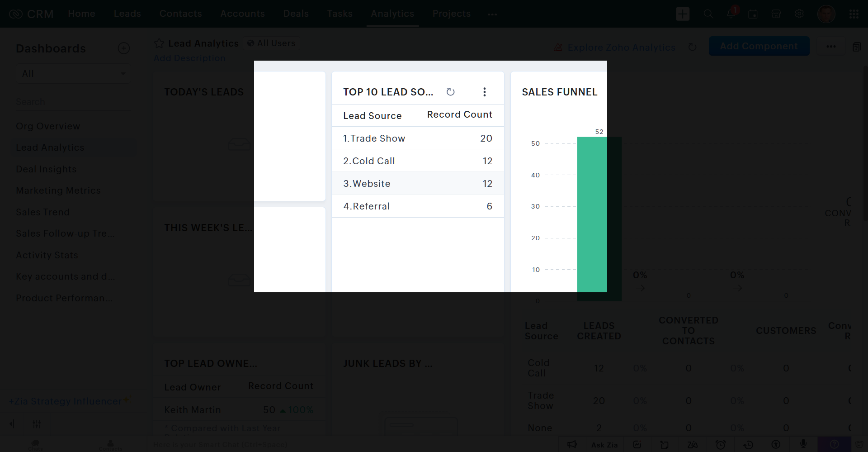Open quick create with the plus icon
The width and height of the screenshot is (868, 452).
pos(683,14)
